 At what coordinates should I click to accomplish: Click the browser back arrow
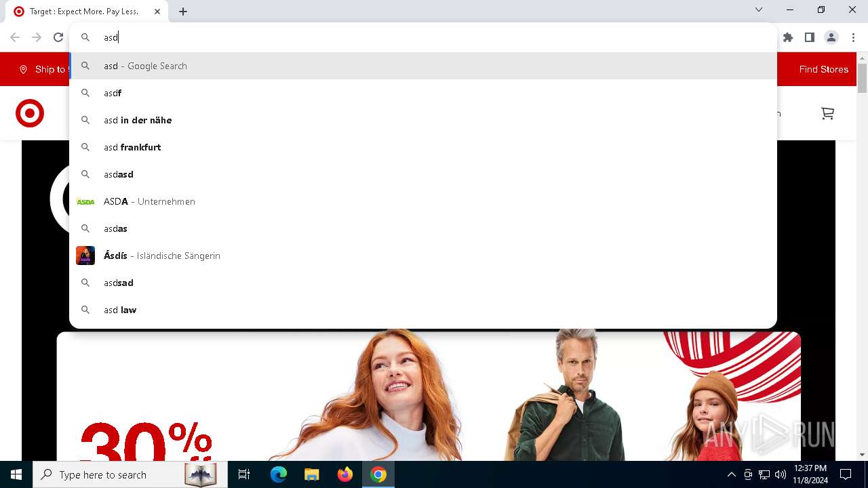(x=15, y=37)
